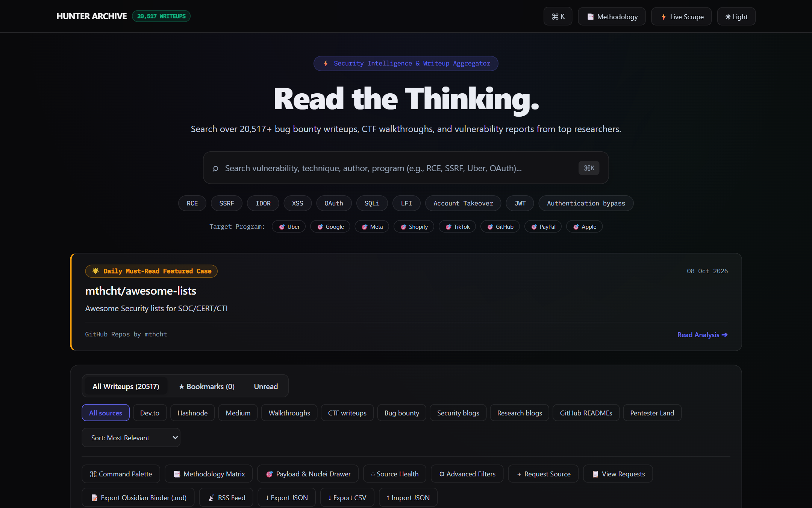Switch to Unread tab
This screenshot has height=508, width=812.
266,386
